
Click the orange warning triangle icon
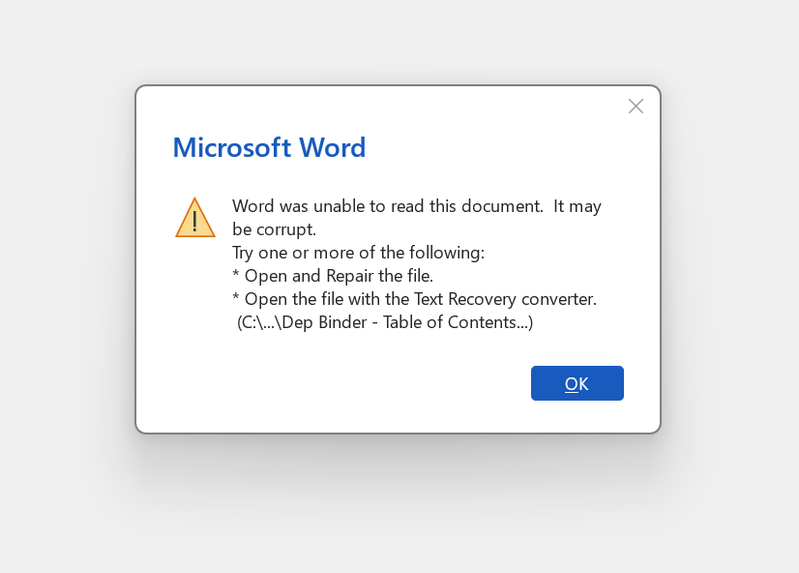click(195, 217)
